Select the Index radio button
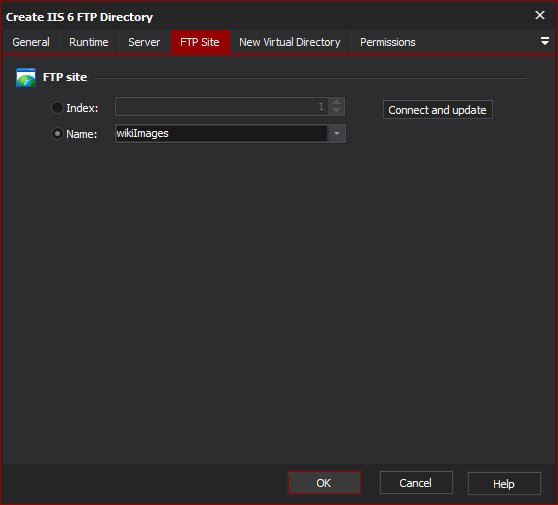The width and height of the screenshot is (558, 505). [57, 107]
